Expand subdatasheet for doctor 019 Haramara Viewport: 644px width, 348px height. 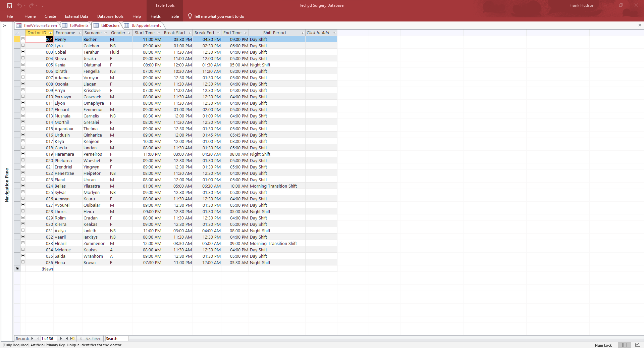point(23,154)
